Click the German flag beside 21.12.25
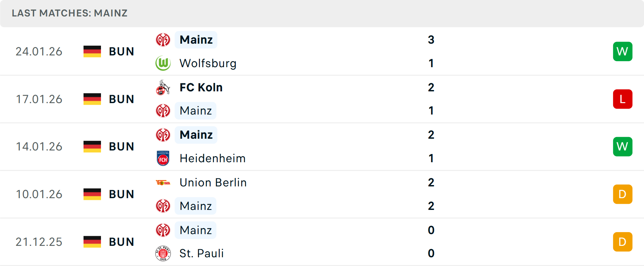The height and width of the screenshot is (266, 644). tap(92, 242)
